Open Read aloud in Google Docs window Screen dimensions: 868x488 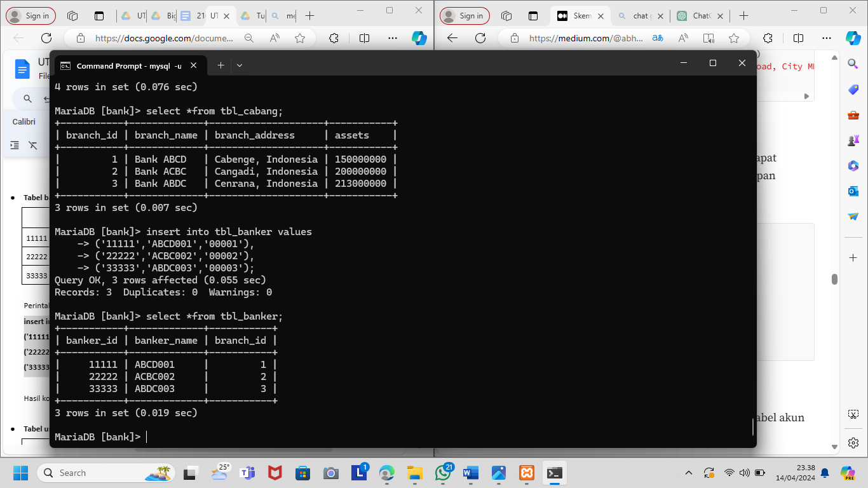click(x=275, y=38)
